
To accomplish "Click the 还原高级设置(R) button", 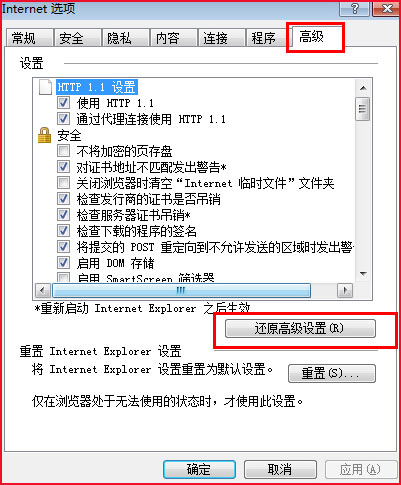I will click(300, 329).
